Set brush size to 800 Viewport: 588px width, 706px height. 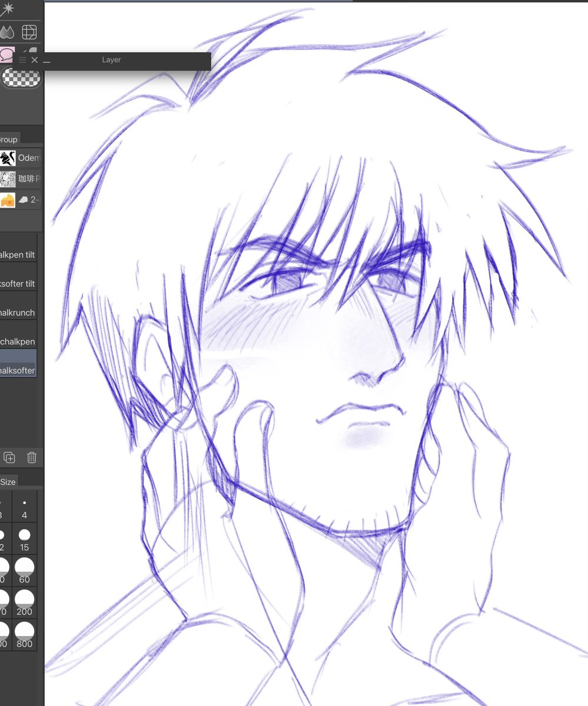[x=24, y=635]
